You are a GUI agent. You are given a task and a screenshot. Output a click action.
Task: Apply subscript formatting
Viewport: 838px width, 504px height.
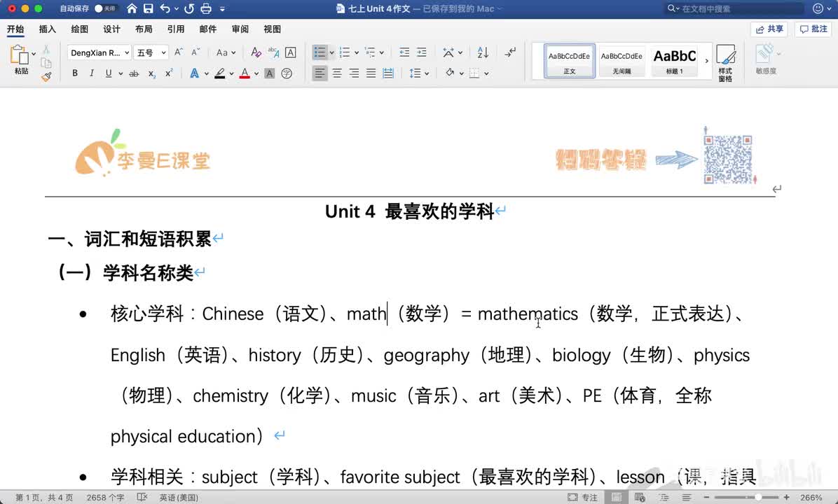152,73
